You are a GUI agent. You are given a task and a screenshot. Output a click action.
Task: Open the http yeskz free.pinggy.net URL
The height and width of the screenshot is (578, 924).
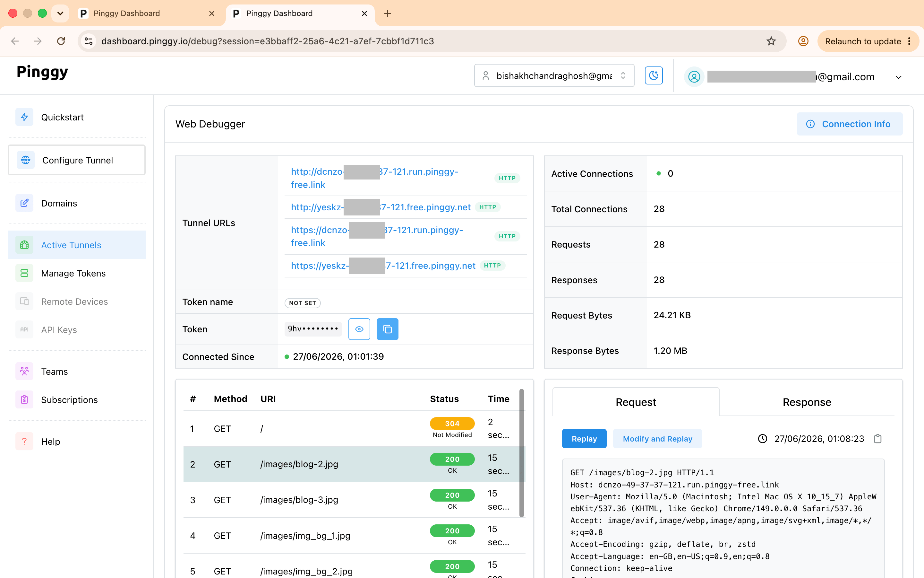[381, 207]
